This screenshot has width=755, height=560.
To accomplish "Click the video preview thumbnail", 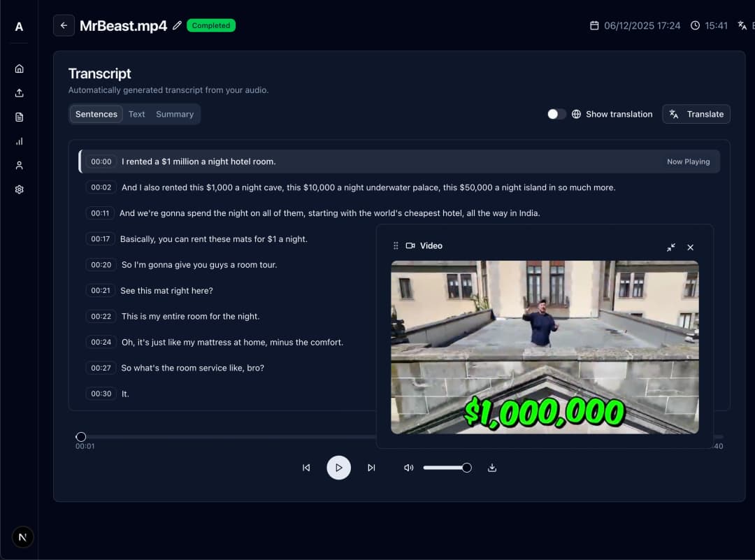I will click(545, 347).
